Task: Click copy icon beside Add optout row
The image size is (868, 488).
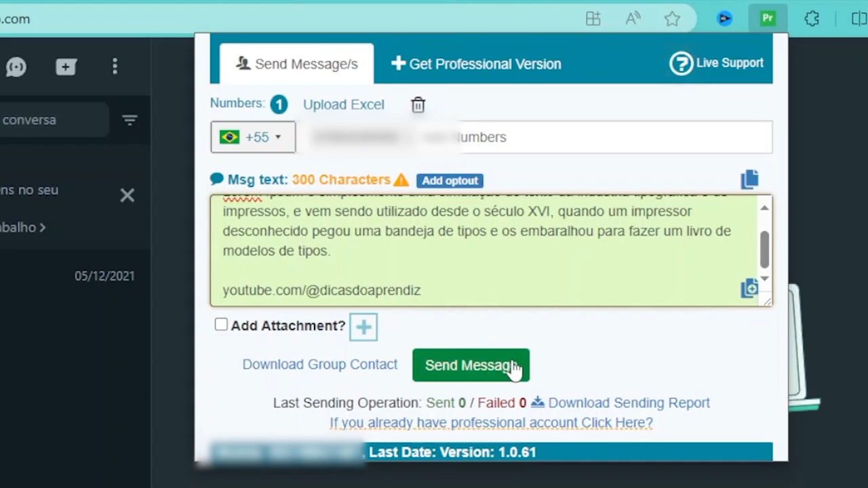Action: coord(749,179)
